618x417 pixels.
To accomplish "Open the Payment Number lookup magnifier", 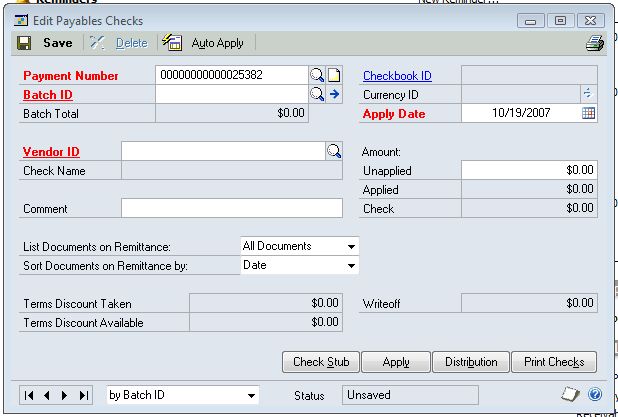I will pos(317,75).
